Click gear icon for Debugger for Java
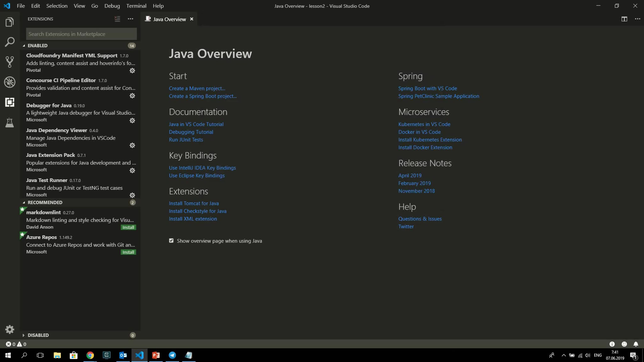644x362 pixels. 132,120
